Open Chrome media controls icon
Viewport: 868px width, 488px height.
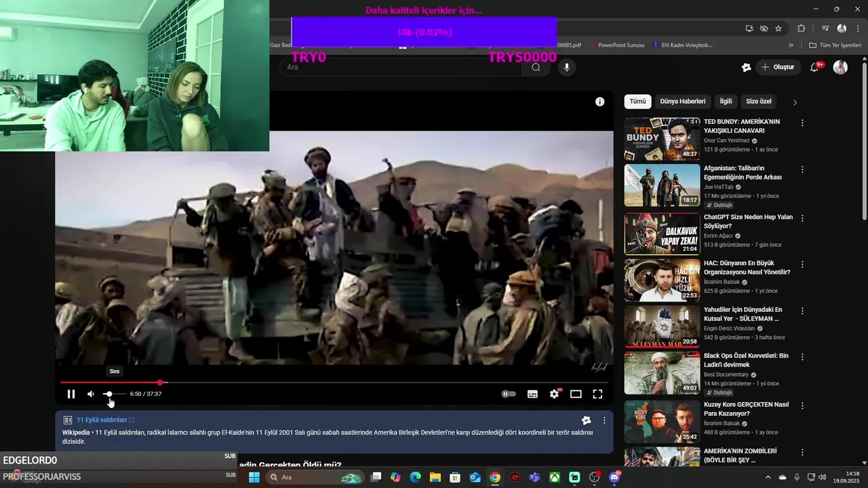825,28
